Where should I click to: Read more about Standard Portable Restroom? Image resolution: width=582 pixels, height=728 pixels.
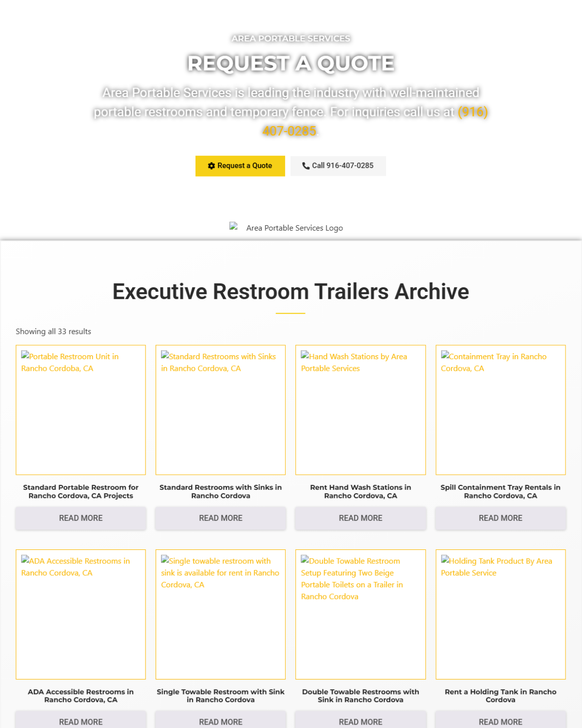(x=81, y=518)
